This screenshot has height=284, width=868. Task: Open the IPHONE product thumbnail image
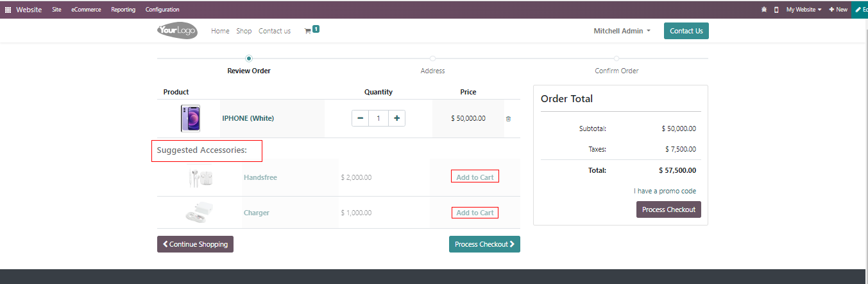pos(191,118)
